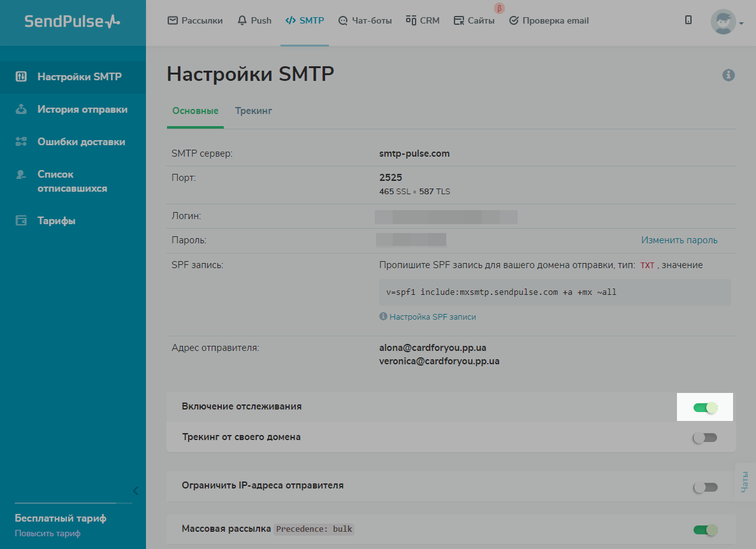The image size is (756, 549).
Task: Open the Сайты builder icon
Action: [x=458, y=20]
